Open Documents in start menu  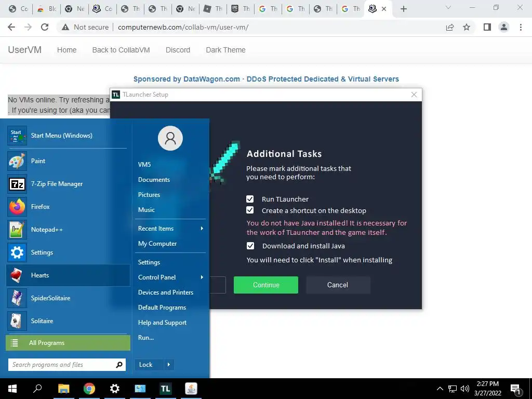pos(154,179)
